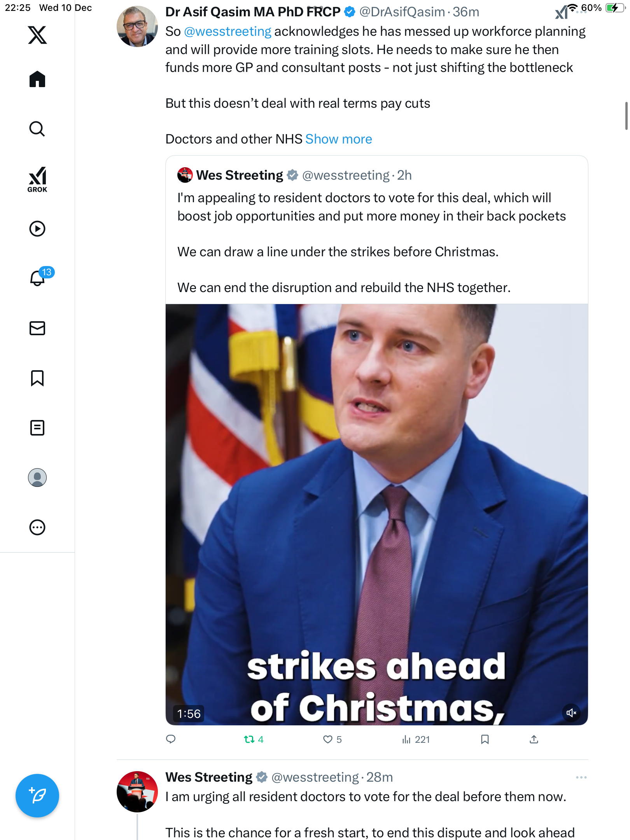Open the @wesstreeting mention link
The height and width of the screenshot is (840, 630).
[227, 31]
